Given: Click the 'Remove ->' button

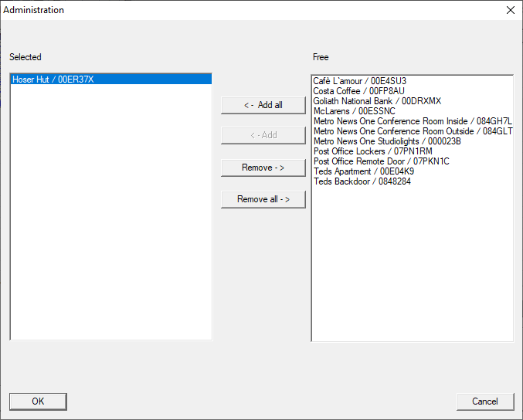Looking at the screenshot, I should (x=263, y=168).
